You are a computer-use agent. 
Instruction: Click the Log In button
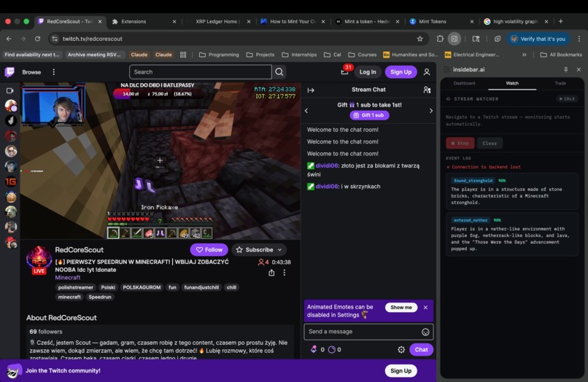368,72
